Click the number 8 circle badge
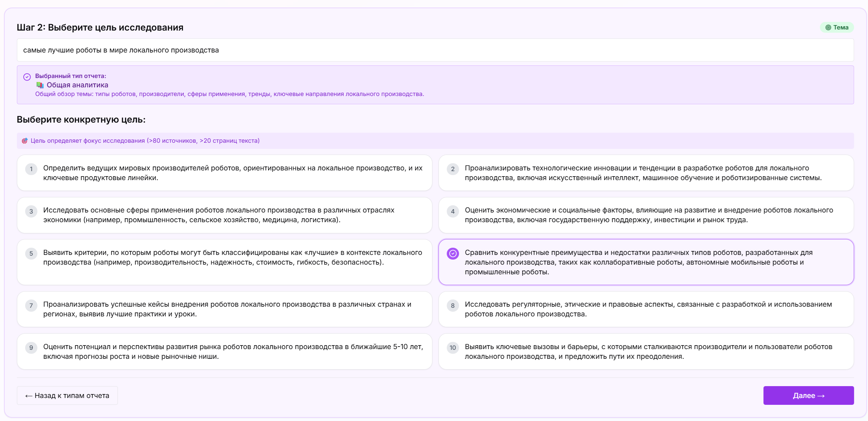868x421 pixels. [x=453, y=306]
